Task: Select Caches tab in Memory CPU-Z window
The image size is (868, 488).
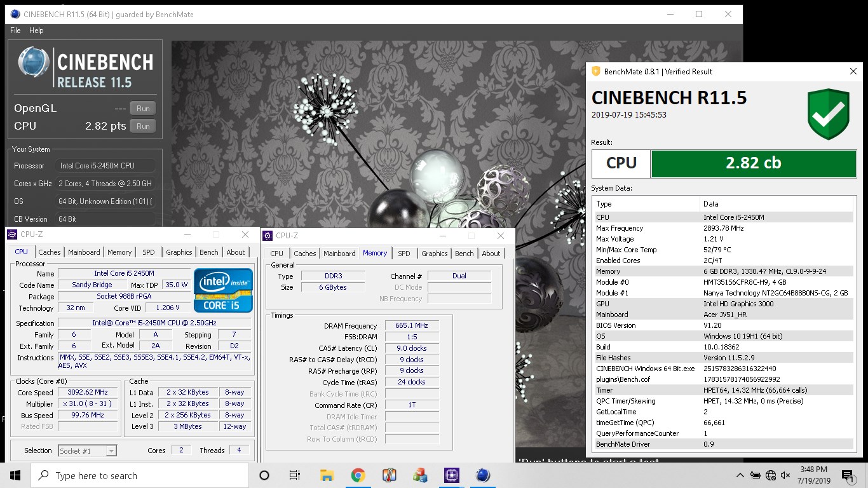Action: [305, 254]
